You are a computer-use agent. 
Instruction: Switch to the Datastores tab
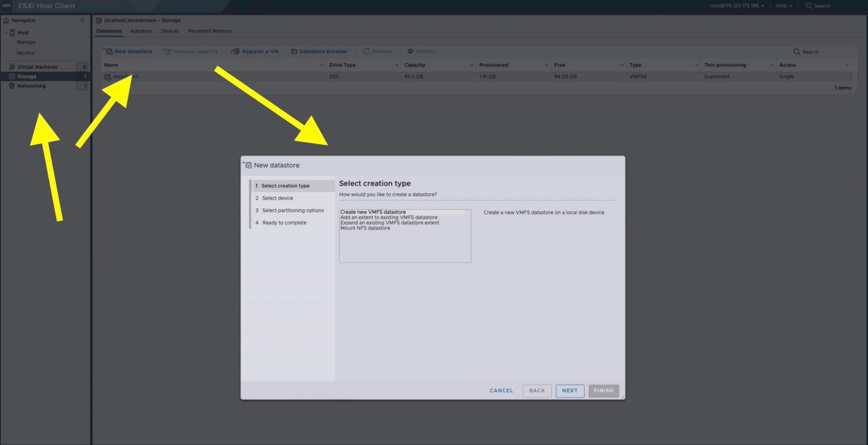pyautogui.click(x=109, y=31)
